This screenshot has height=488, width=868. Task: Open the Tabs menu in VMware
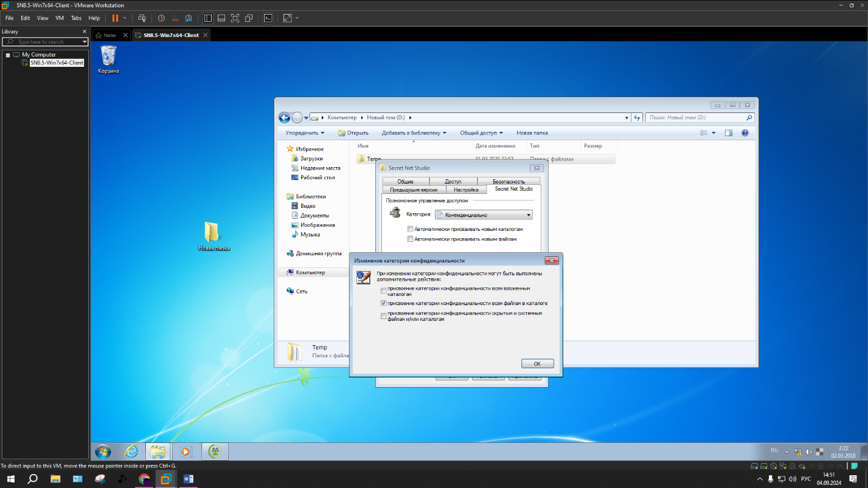tap(76, 18)
